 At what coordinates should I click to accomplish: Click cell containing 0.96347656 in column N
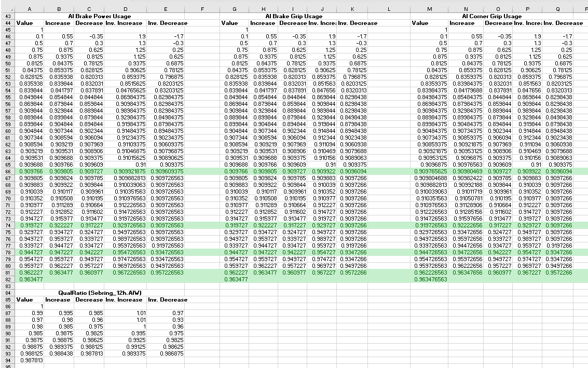click(466, 272)
